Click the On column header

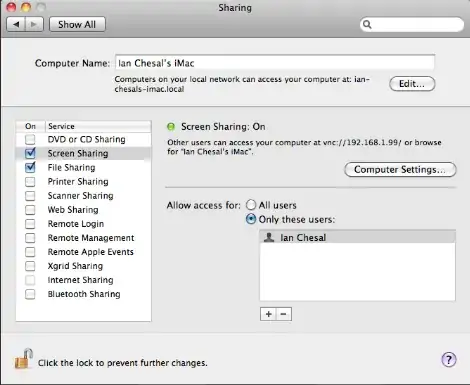tap(30, 126)
